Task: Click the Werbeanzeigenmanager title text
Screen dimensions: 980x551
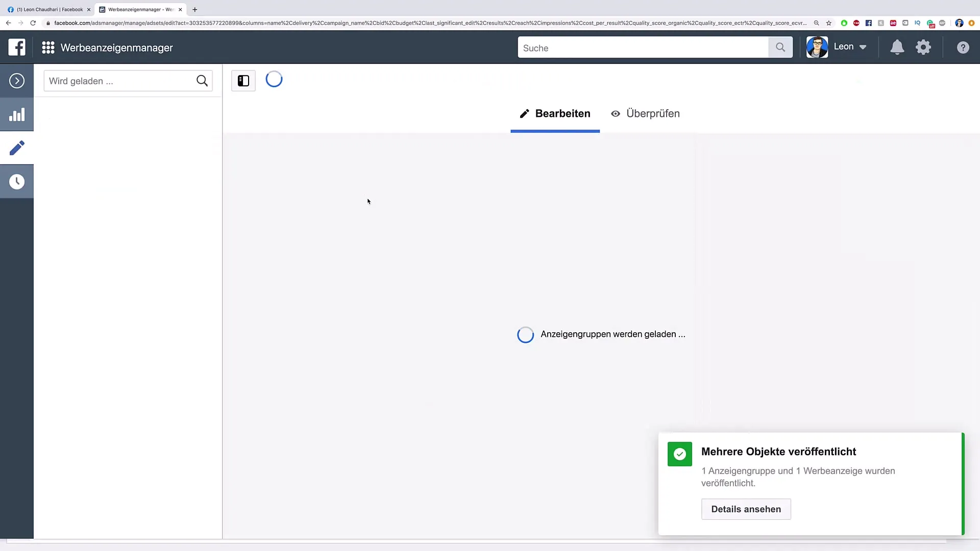Action: click(116, 47)
